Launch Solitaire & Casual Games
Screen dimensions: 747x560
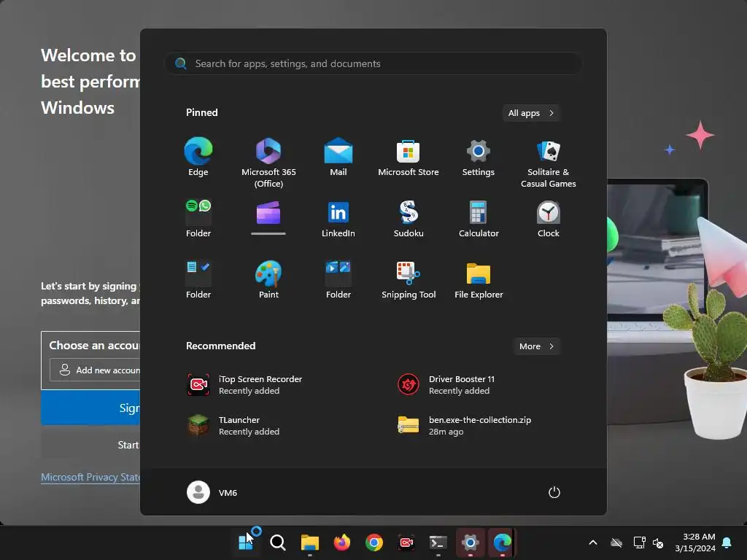(x=549, y=163)
